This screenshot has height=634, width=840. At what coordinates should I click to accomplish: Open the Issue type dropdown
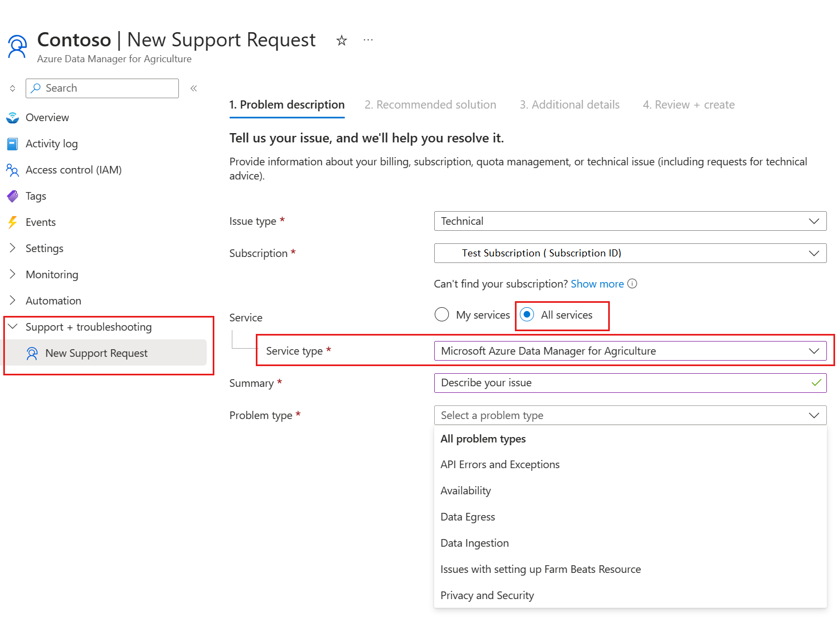tap(630, 221)
